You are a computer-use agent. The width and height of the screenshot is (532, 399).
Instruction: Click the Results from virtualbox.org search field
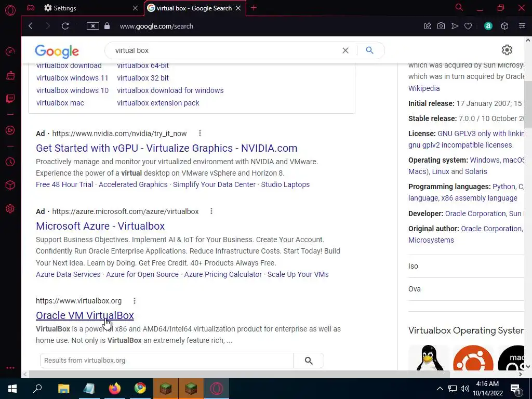167,361
